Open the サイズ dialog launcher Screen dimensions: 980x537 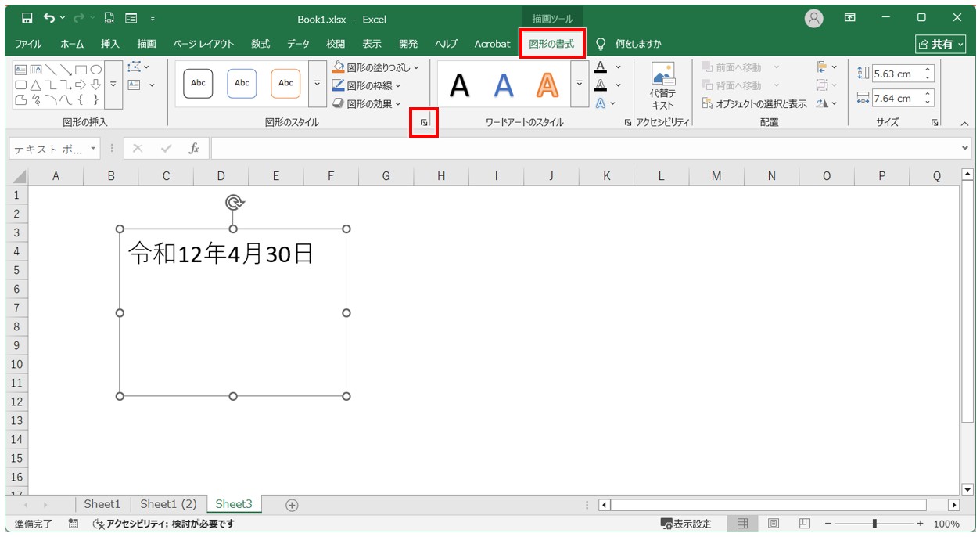935,123
